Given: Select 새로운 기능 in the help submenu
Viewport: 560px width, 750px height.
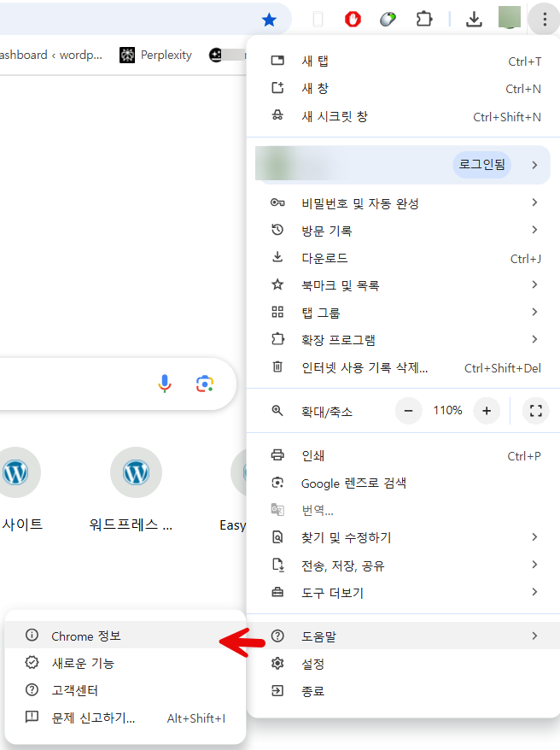Looking at the screenshot, I should pyautogui.click(x=125, y=663).
